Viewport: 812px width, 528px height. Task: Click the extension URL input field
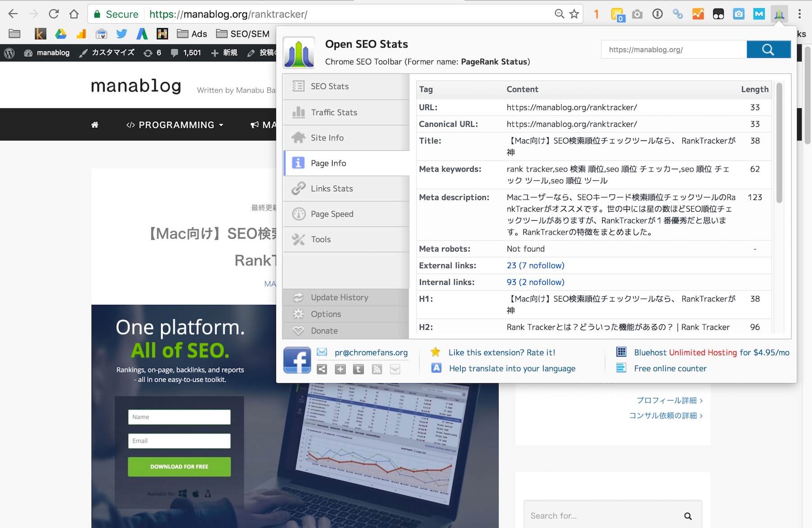674,49
